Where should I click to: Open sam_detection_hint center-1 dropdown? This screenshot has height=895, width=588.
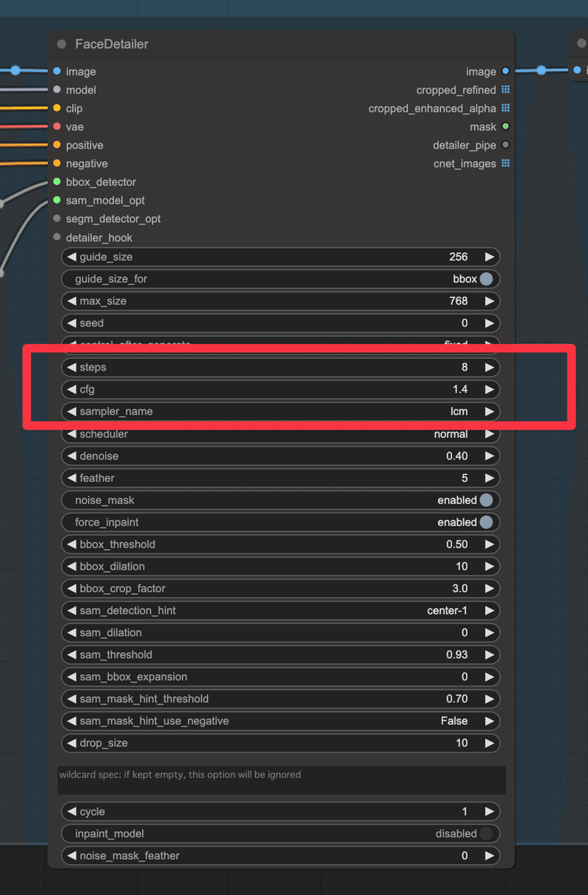pyautogui.click(x=282, y=610)
